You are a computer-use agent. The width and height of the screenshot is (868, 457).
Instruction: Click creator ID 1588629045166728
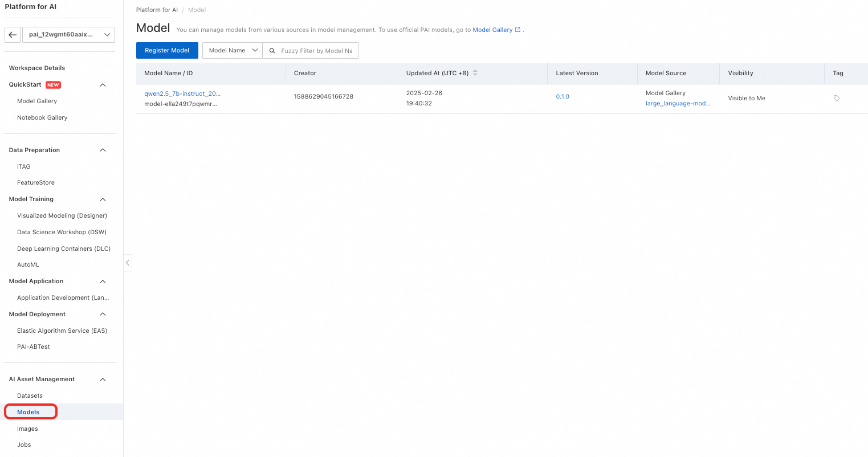pyautogui.click(x=324, y=96)
